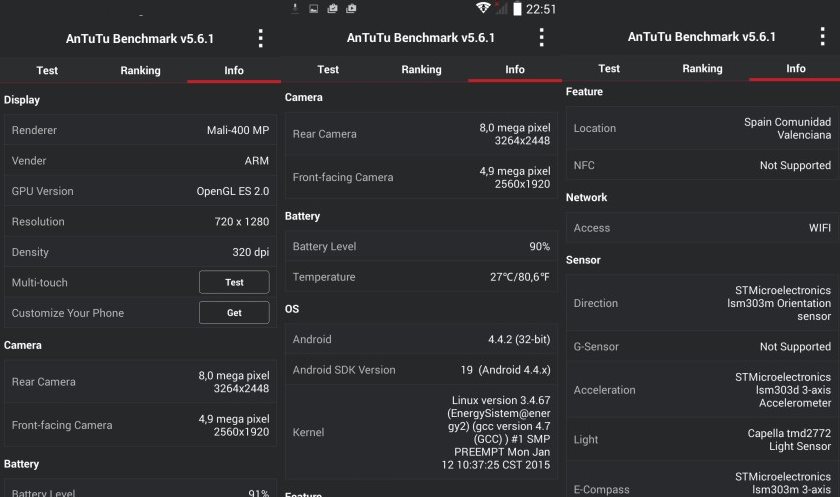Switch to Ranking tab in the right panel
Viewport: 840px width, 497px height.
pos(702,69)
